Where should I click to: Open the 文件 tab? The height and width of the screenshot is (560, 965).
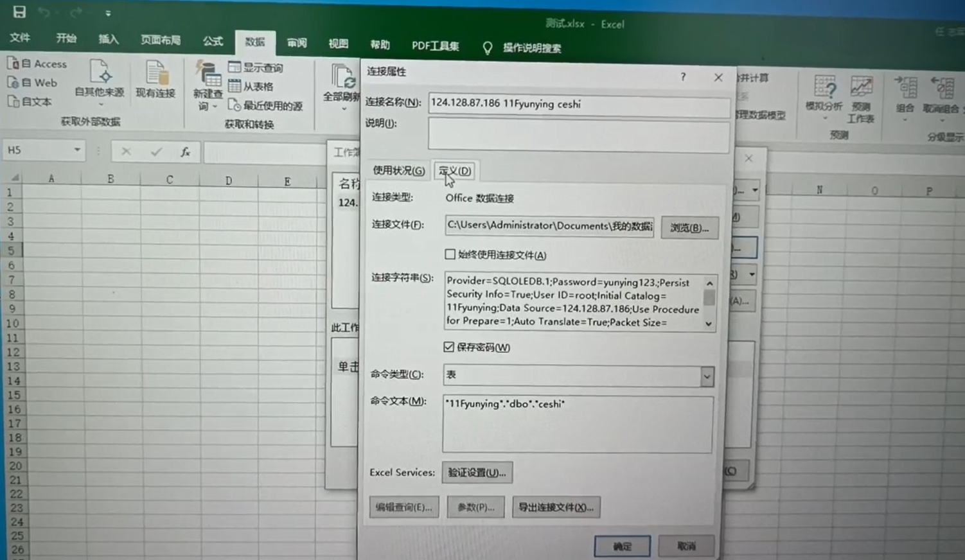click(x=20, y=38)
